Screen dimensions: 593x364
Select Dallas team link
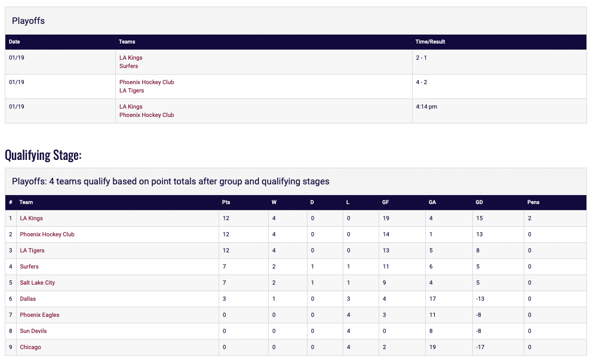point(27,299)
